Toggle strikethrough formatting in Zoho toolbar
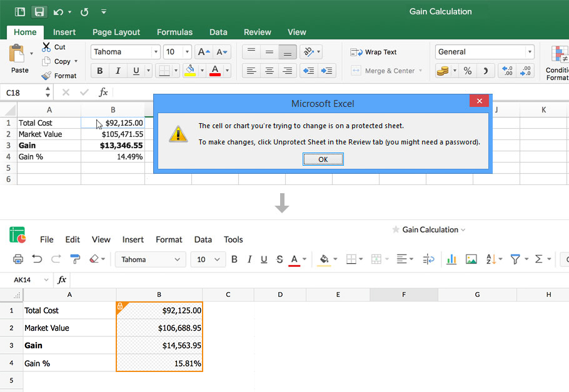This screenshot has height=392, width=569. pyautogui.click(x=279, y=258)
